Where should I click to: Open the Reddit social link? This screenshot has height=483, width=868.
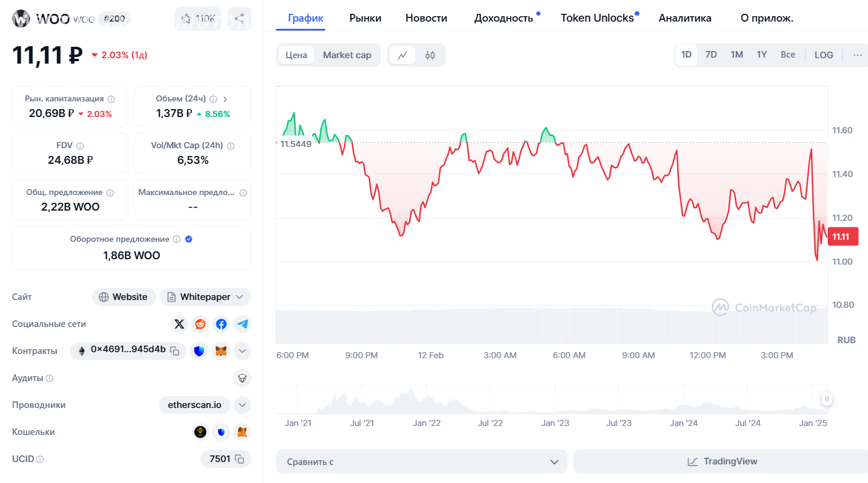200,324
